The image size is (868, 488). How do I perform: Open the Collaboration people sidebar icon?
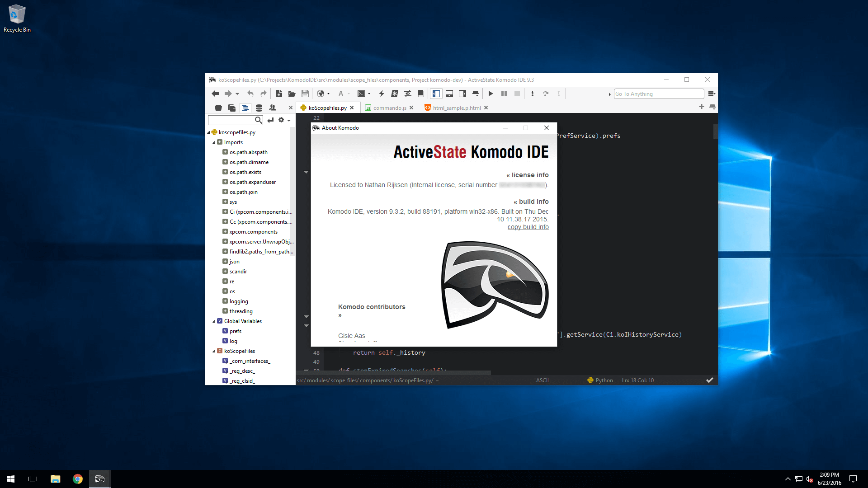pos(273,108)
